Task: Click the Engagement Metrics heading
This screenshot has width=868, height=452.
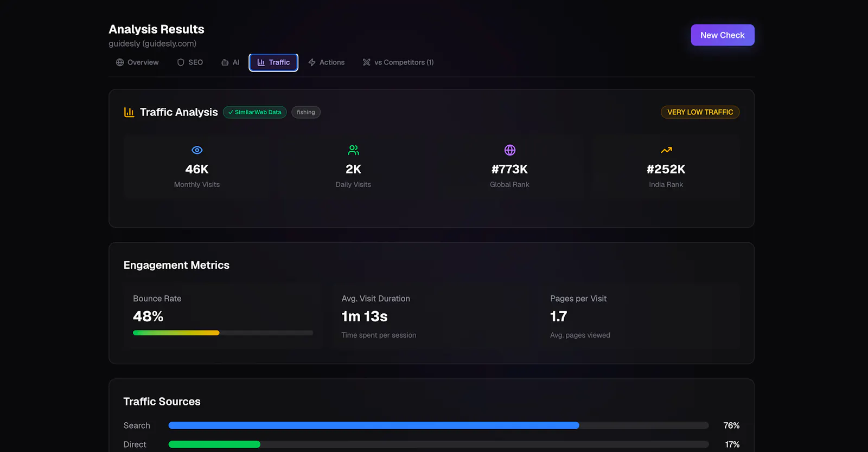Action: click(176, 265)
